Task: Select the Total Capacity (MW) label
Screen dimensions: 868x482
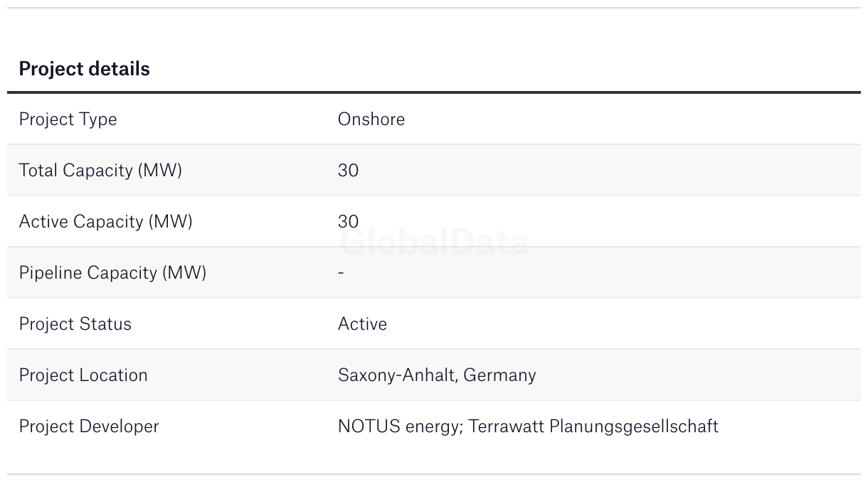Action: [x=100, y=170]
